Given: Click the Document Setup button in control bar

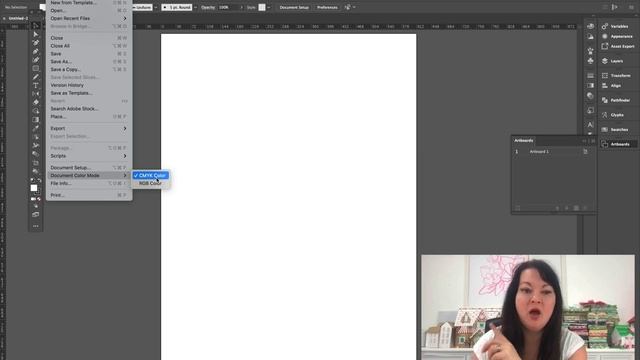Looking at the screenshot, I should pos(294,7).
